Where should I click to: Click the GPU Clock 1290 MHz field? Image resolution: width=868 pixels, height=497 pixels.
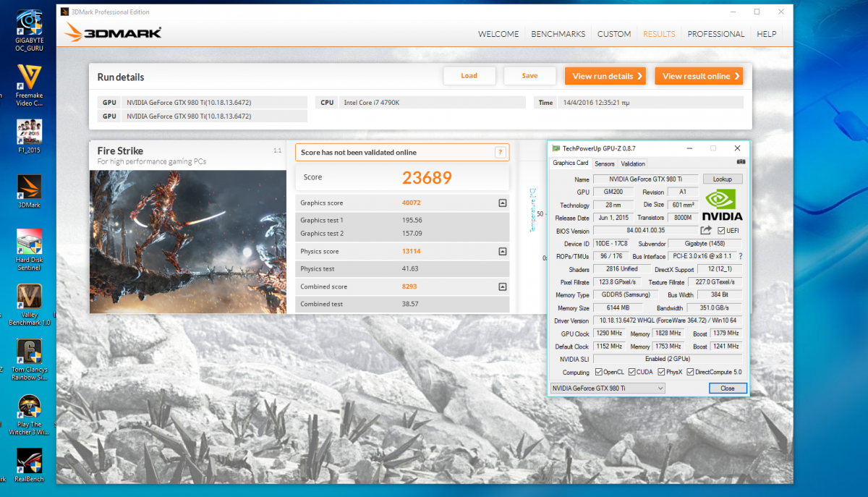click(x=610, y=334)
